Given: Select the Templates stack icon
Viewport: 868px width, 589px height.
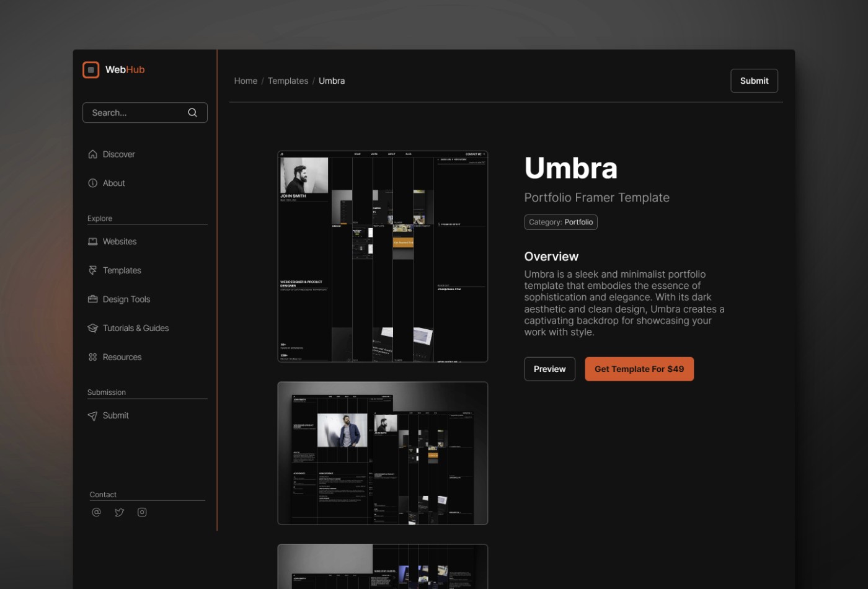Looking at the screenshot, I should click(x=93, y=270).
